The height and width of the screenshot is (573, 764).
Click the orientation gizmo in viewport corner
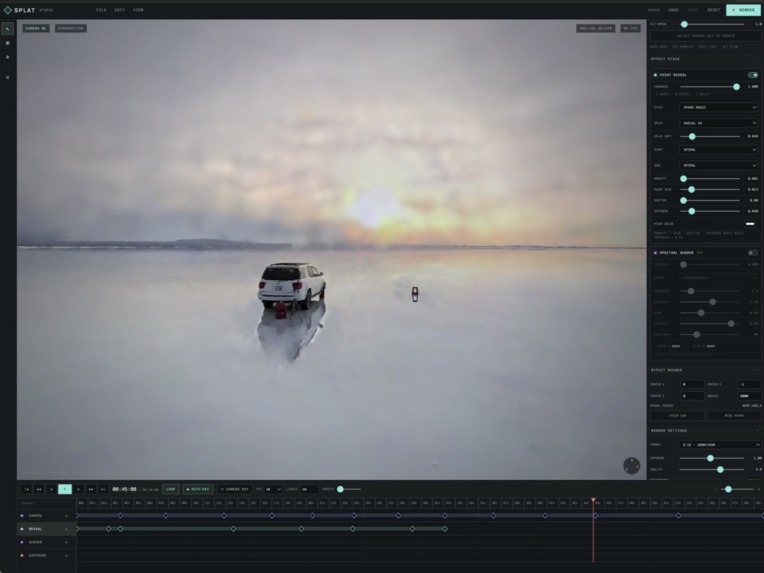(x=631, y=465)
